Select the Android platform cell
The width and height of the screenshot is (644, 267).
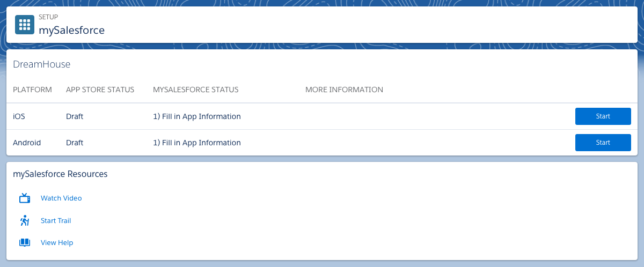click(27, 143)
